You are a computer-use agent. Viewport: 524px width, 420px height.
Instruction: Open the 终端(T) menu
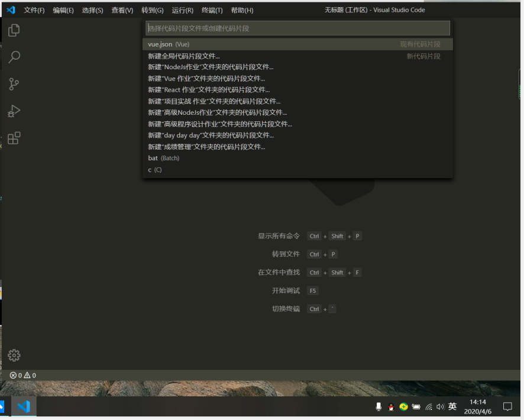click(212, 10)
